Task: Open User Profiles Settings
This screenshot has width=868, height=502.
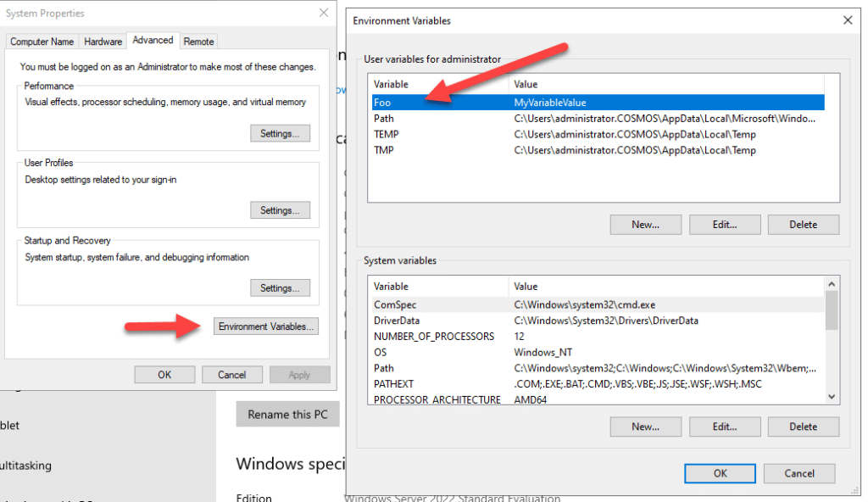Action: pyautogui.click(x=280, y=209)
